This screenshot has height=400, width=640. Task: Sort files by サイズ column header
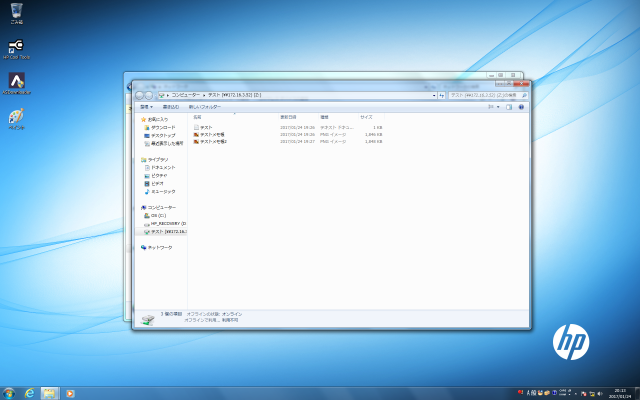click(366, 117)
